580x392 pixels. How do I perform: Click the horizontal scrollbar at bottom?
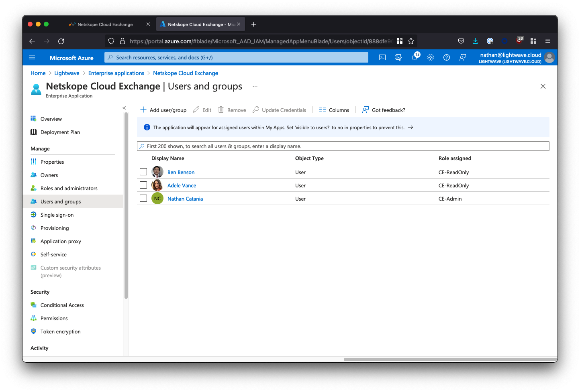450,360
